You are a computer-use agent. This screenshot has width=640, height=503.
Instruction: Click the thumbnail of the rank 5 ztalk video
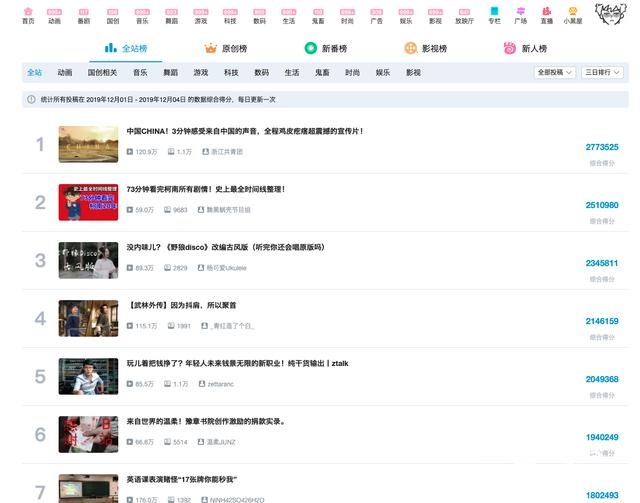(x=88, y=376)
